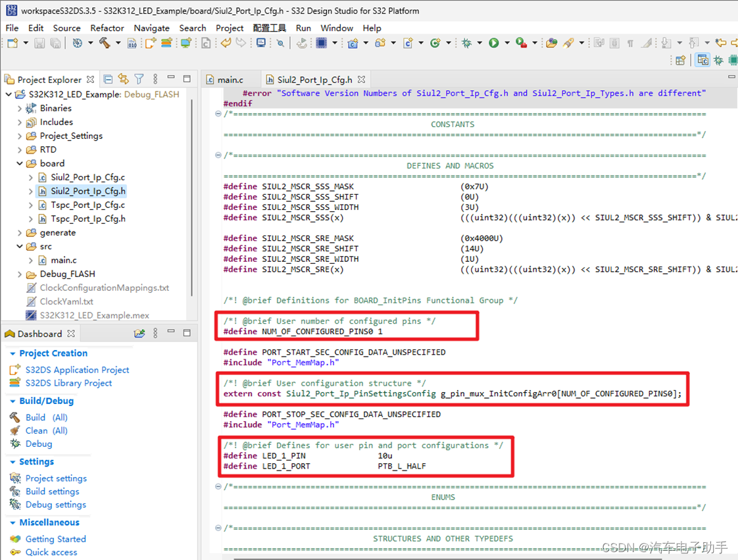Open the Project Explorer view menu dots
Viewport: 738px width, 560px height.
[x=155, y=79]
